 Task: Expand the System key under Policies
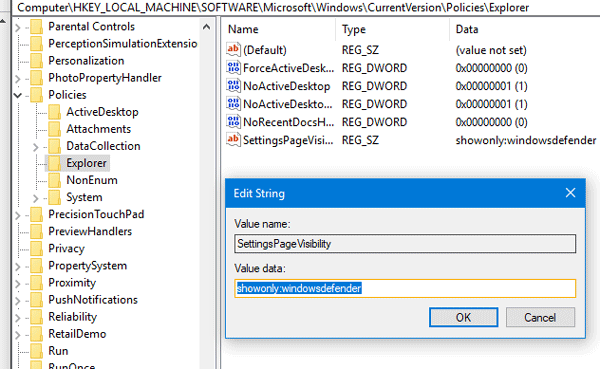[36, 198]
